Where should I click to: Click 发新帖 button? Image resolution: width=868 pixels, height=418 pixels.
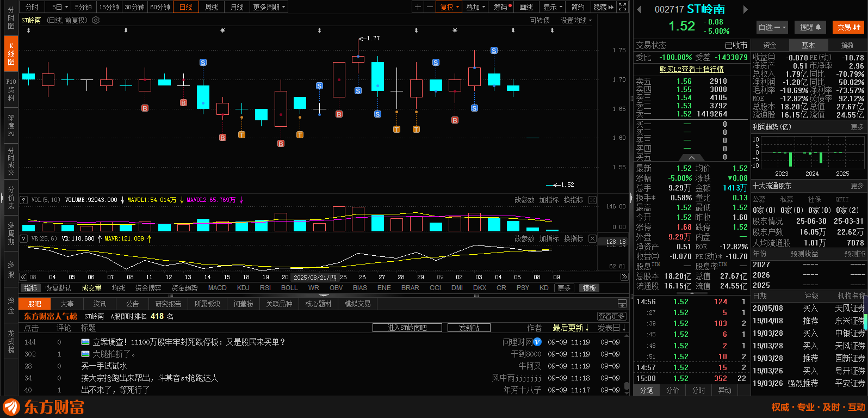point(469,328)
